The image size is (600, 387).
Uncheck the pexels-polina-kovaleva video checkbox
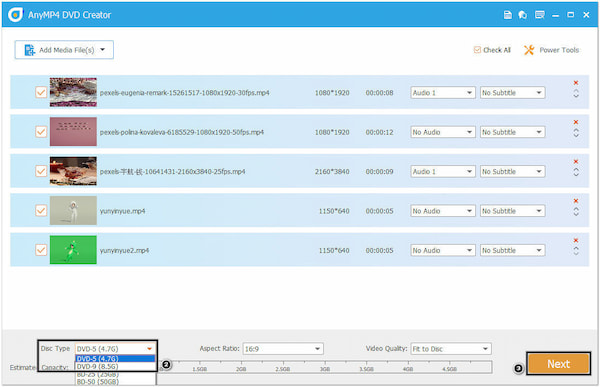point(41,132)
